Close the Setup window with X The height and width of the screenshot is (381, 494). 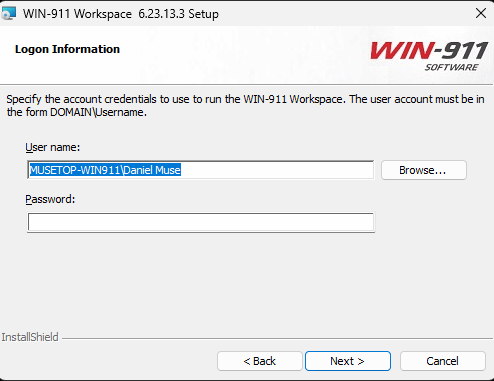point(481,13)
